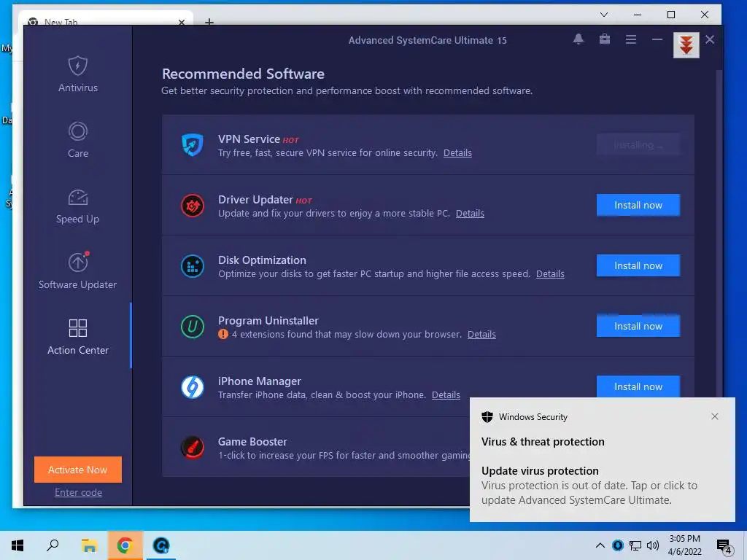Switch to Chrome in the taskbar

coord(125,545)
